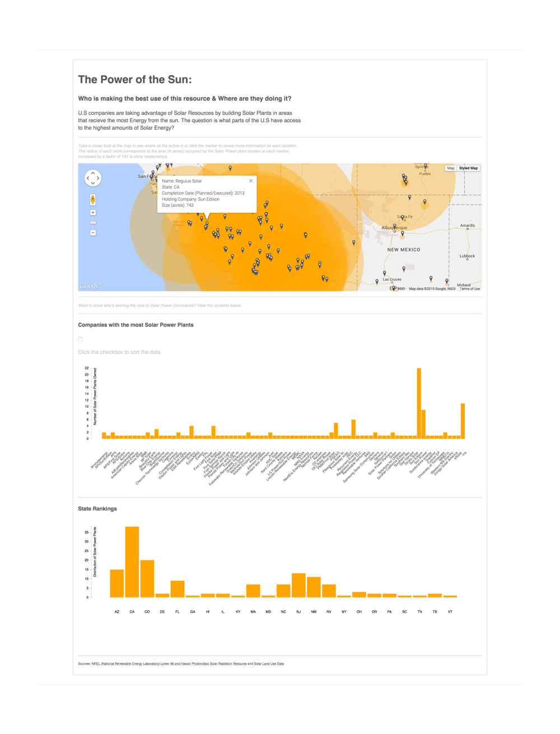Click the marker near Las Cruces

pyautogui.click(x=385, y=273)
